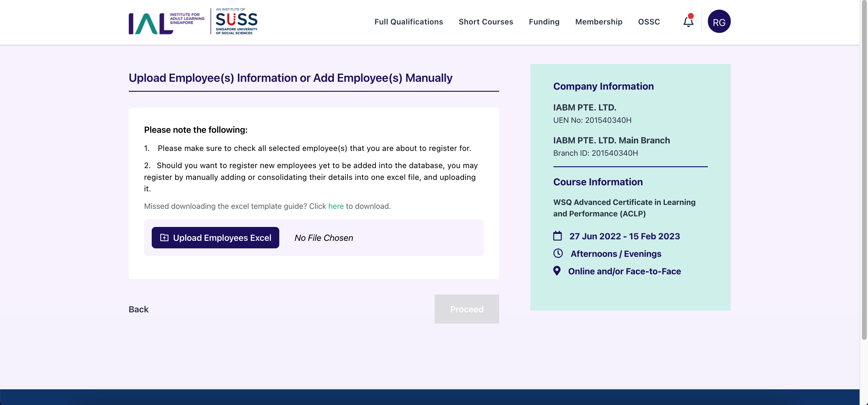The height and width of the screenshot is (405, 868).
Task: Click the Upload Employee(s) Information page title
Action: pos(290,78)
